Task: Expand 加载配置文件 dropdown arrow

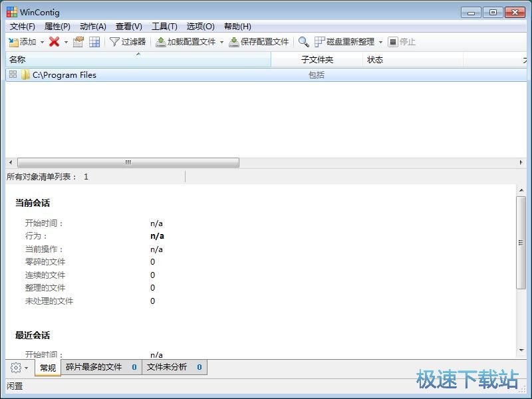Action: (x=221, y=42)
